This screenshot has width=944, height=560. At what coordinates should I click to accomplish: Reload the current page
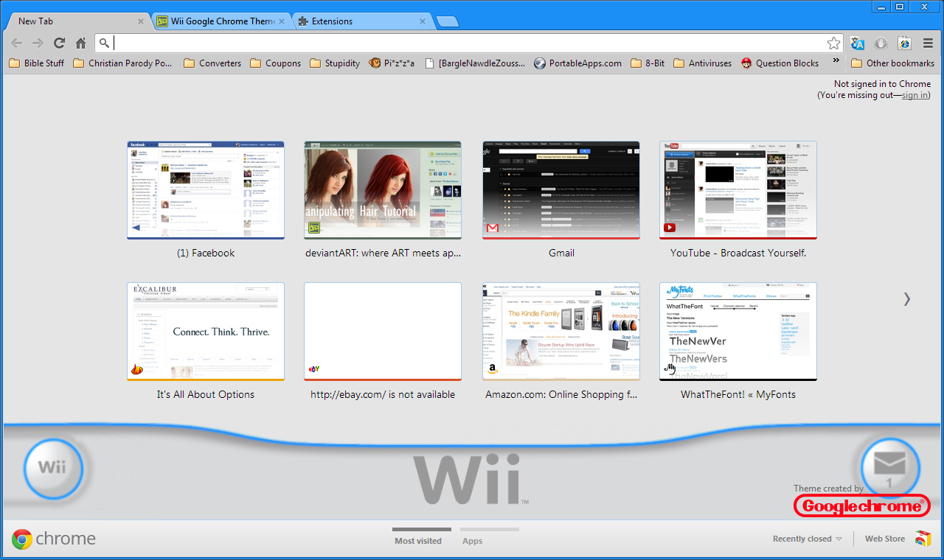point(60,43)
